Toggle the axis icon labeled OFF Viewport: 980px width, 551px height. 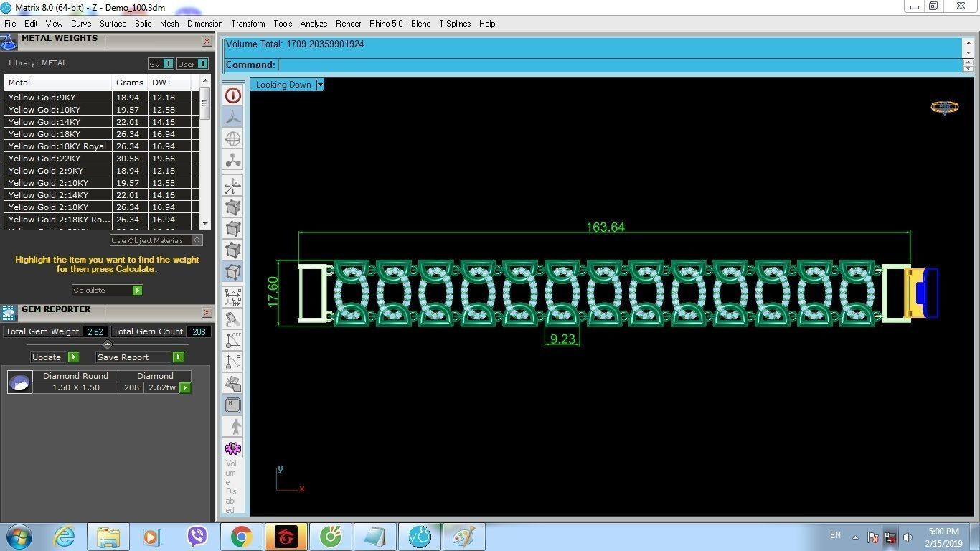(233, 341)
